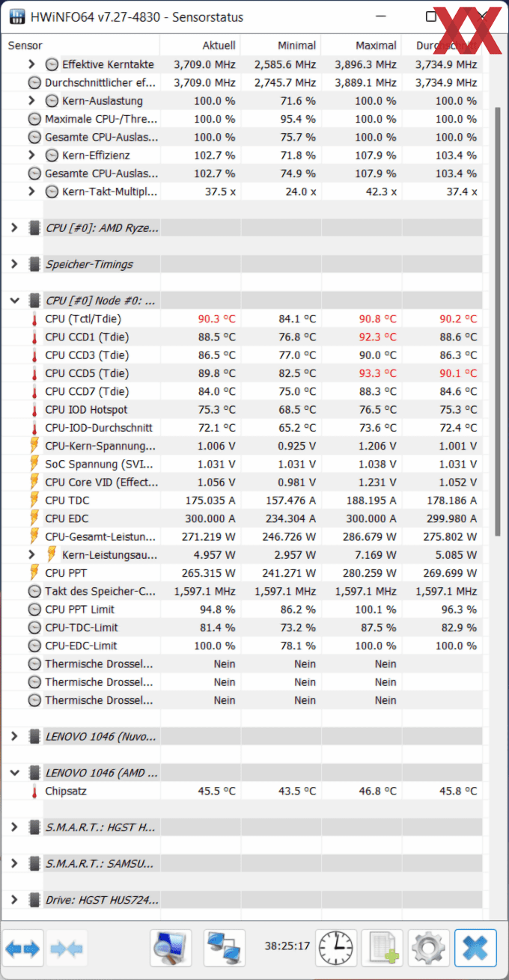Click the Aktuell column header
509x980 pixels.
pos(201,46)
